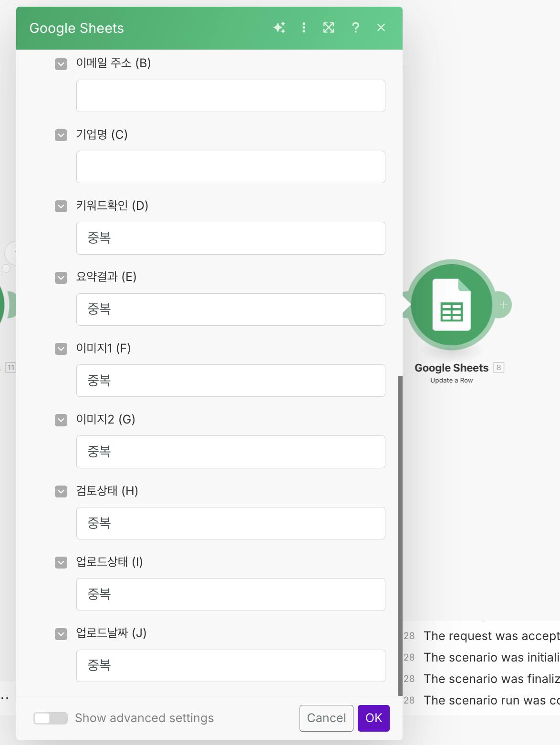Click the 'Google Sheets' module name on canvas

point(451,368)
